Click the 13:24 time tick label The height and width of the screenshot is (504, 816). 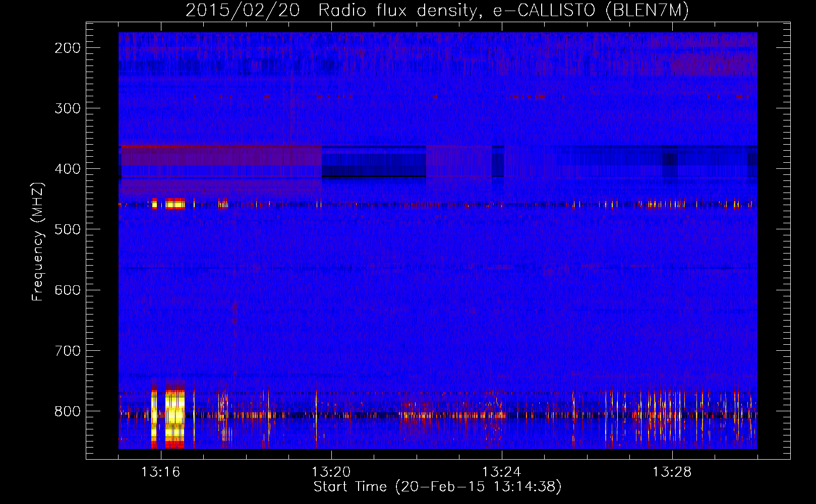point(501,472)
